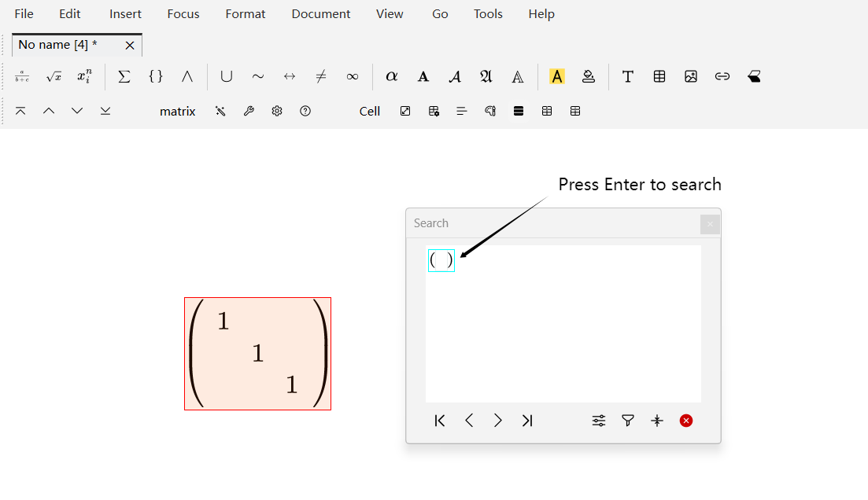
Task: Click the search input box with parentheses
Action: [x=441, y=260]
